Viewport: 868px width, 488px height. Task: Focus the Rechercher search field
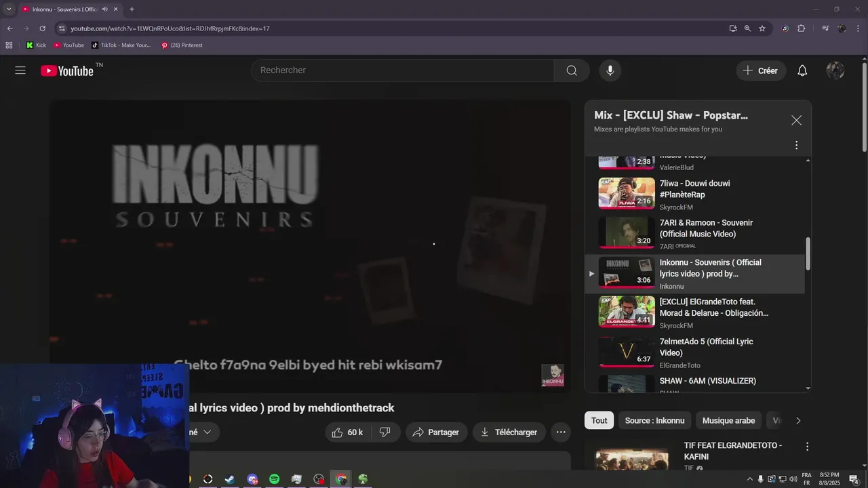coord(402,70)
